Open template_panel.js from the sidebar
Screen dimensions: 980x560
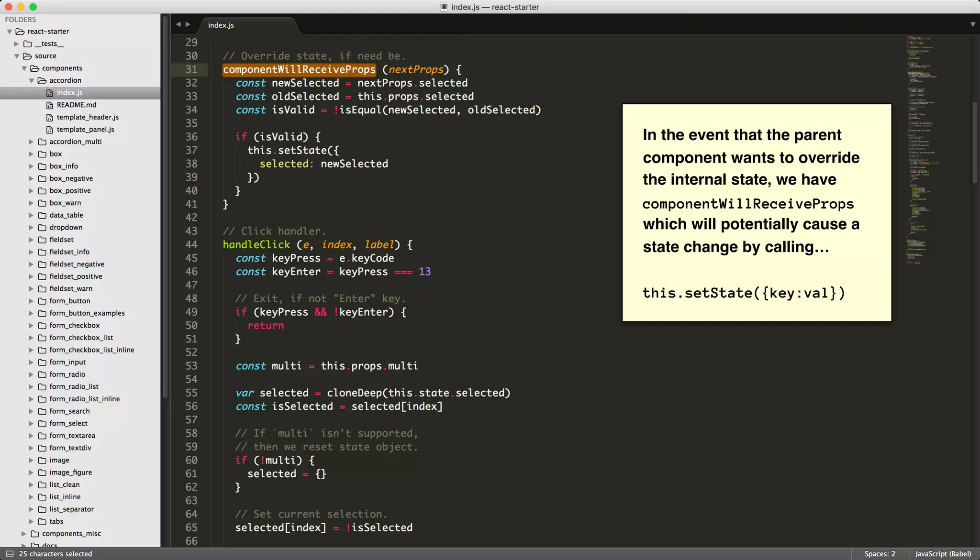[85, 130]
